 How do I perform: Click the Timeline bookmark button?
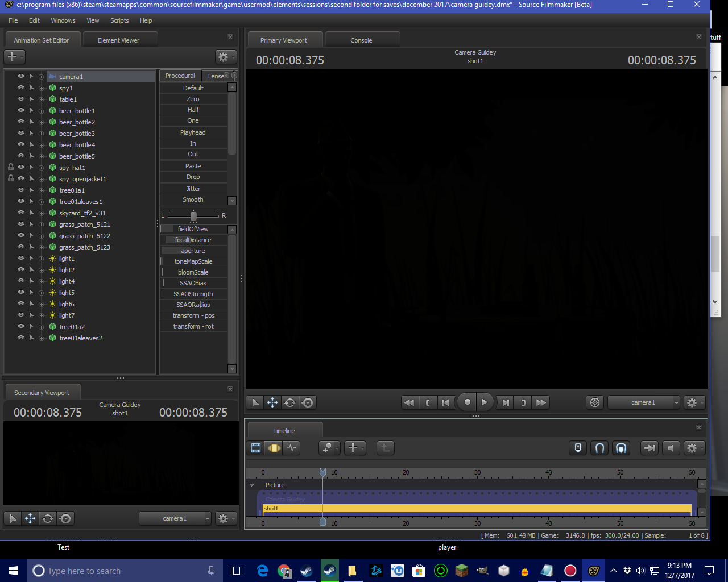pyautogui.click(x=329, y=448)
